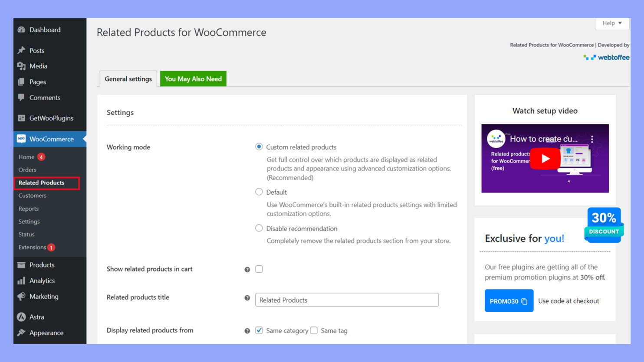Click the help icon beside Related products title
Screen dimensions: 644x362
247,298
